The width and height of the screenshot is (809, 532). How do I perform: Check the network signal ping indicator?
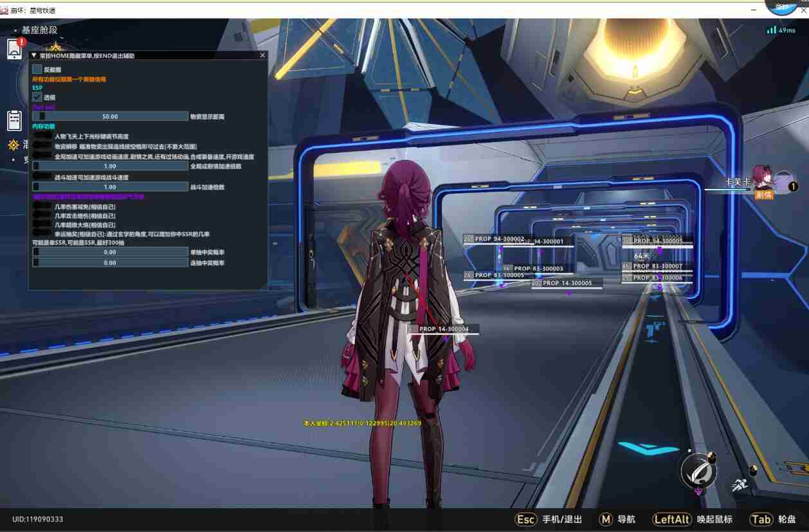781,30
